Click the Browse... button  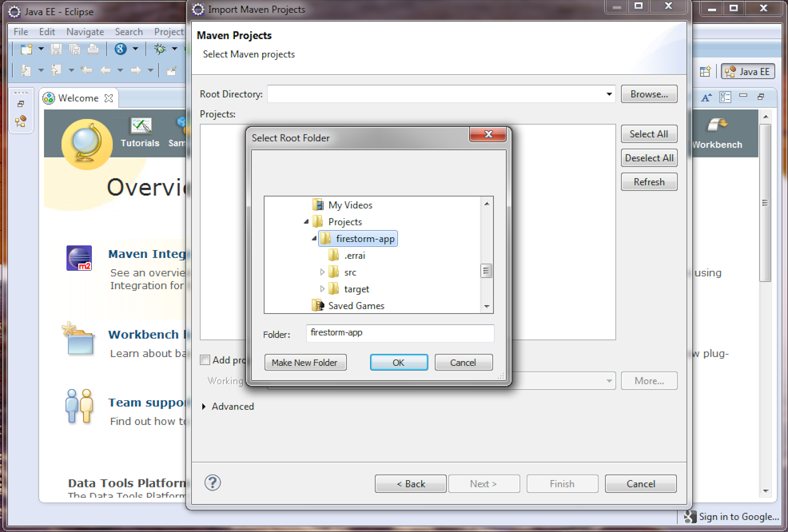tap(649, 94)
